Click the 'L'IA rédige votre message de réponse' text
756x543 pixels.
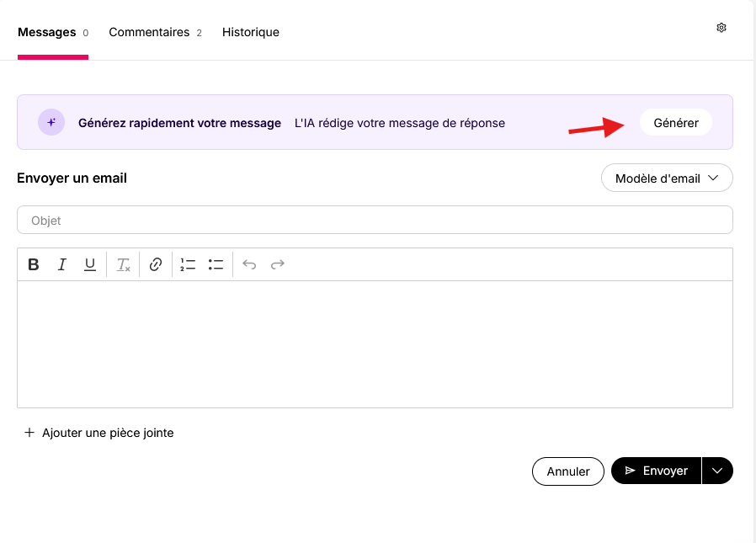click(x=400, y=123)
